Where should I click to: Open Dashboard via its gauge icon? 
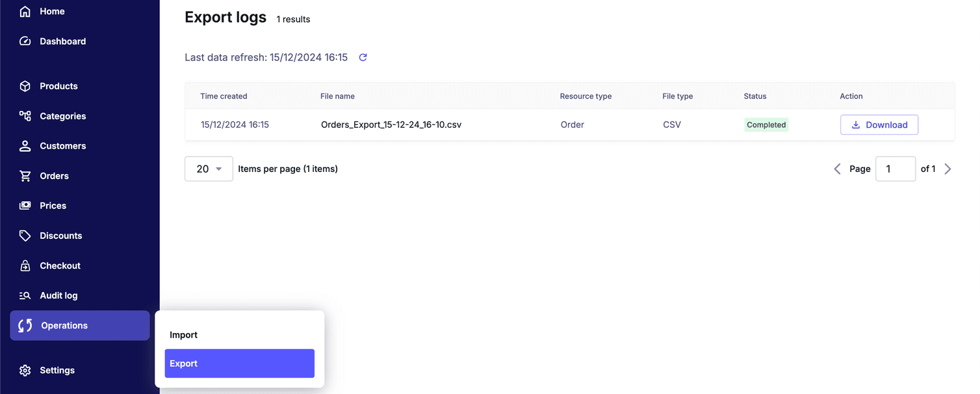[x=25, y=42]
